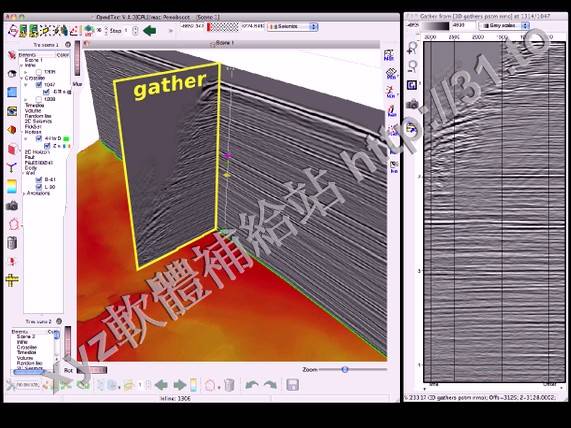Click the camera snapshot icon in left sidebar
Screen dimensions: 571x428
click(x=12, y=206)
